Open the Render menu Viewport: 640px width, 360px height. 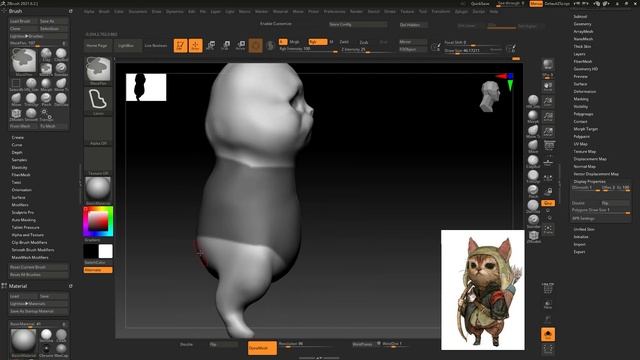click(x=356, y=11)
